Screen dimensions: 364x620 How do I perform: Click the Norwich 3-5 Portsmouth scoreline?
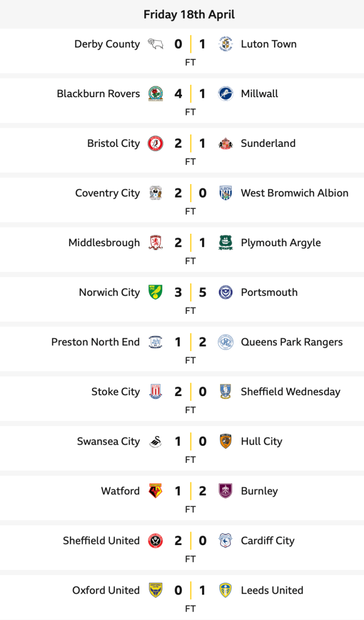pyautogui.click(x=190, y=292)
